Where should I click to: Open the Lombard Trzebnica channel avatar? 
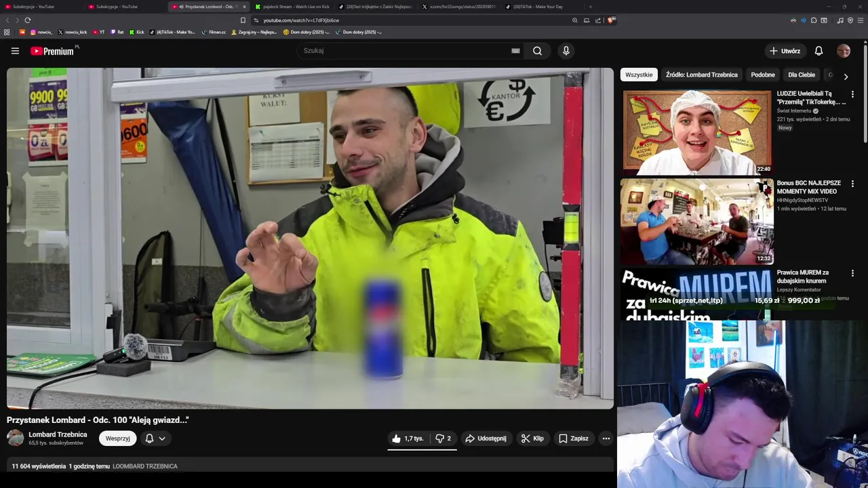click(15, 438)
